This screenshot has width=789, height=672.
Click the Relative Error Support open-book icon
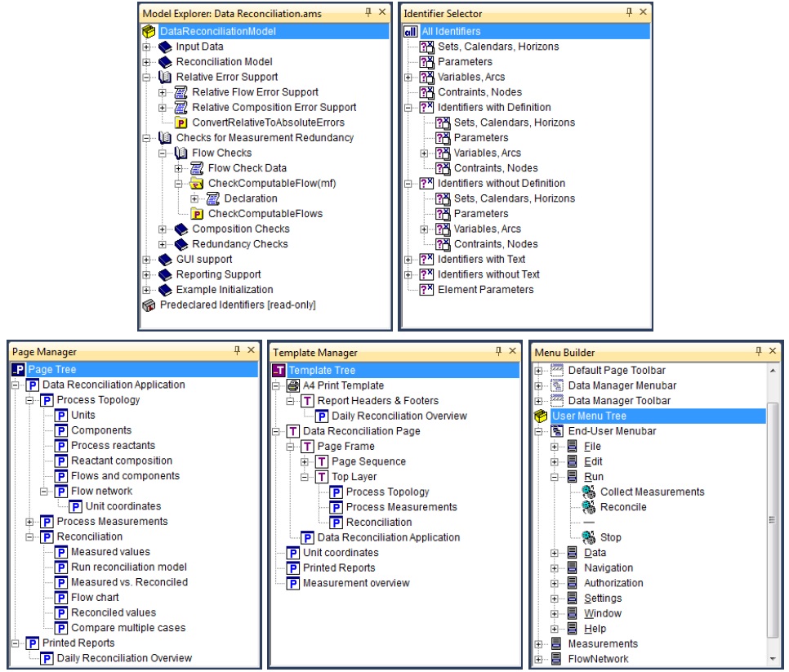click(164, 77)
